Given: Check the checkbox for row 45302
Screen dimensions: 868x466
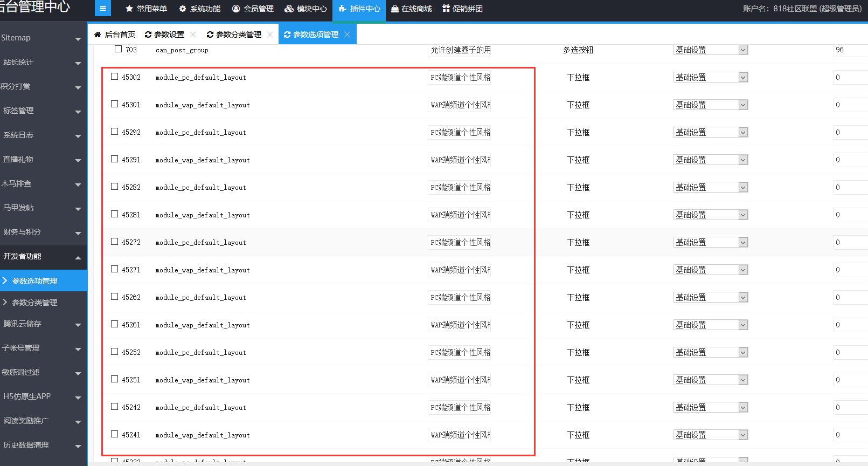Looking at the screenshot, I should click(x=115, y=77).
